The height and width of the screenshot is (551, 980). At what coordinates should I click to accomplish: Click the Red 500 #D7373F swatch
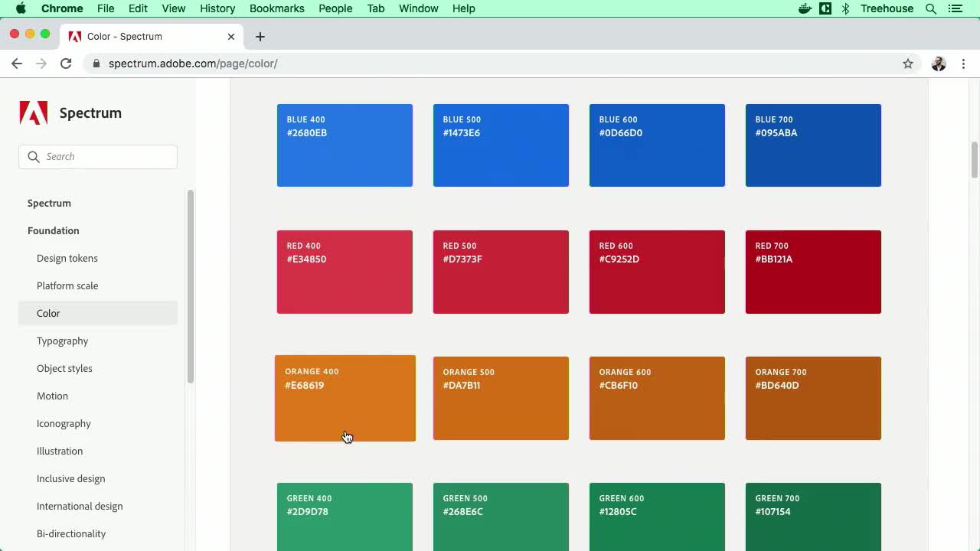pos(501,272)
